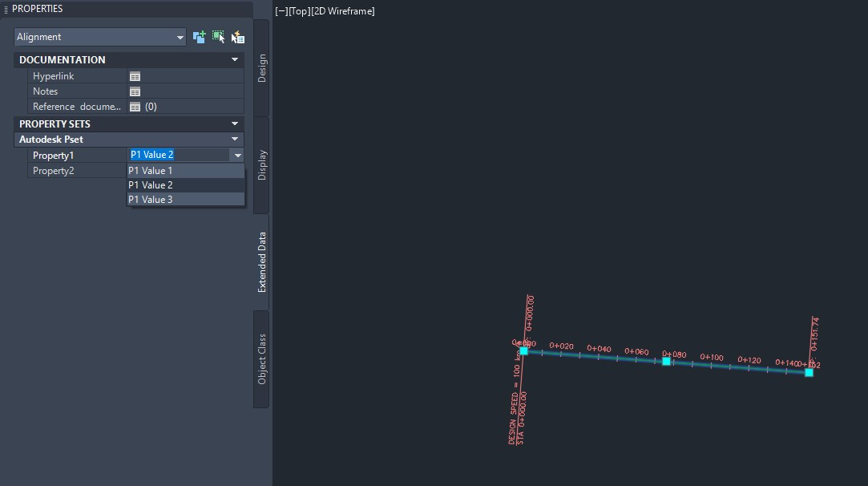Collapse the PROPERTY SETS section
This screenshot has width=868, height=486.
pos(235,124)
